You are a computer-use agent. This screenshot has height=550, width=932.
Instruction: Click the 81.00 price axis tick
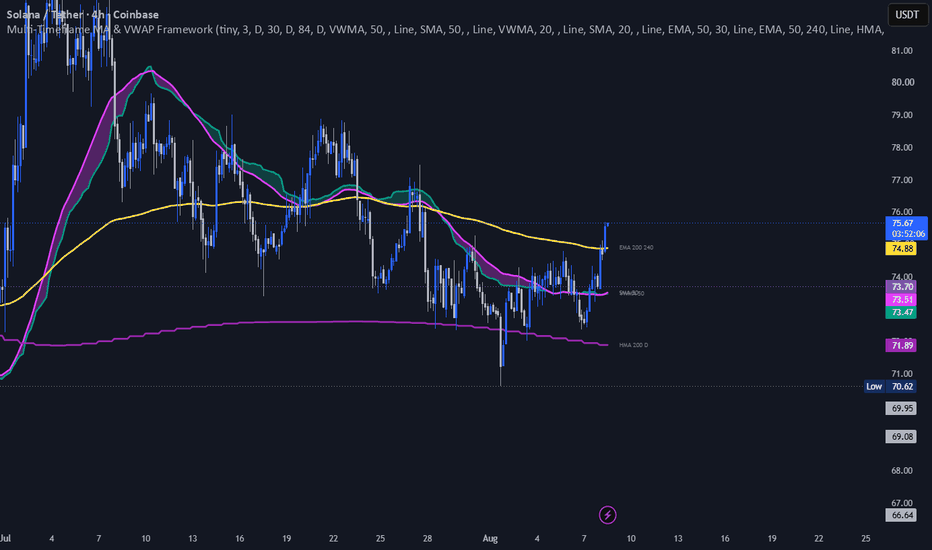[x=902, y=51]
